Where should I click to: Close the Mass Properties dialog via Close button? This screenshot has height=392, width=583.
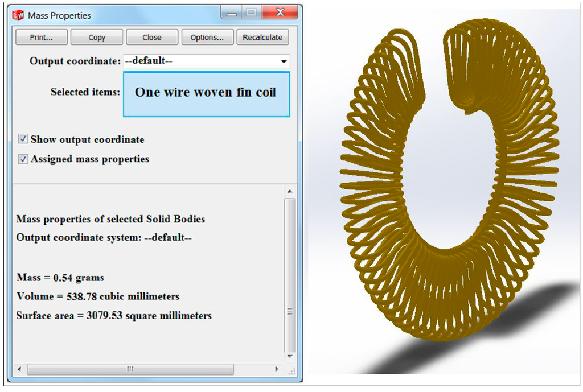point(152,37)
